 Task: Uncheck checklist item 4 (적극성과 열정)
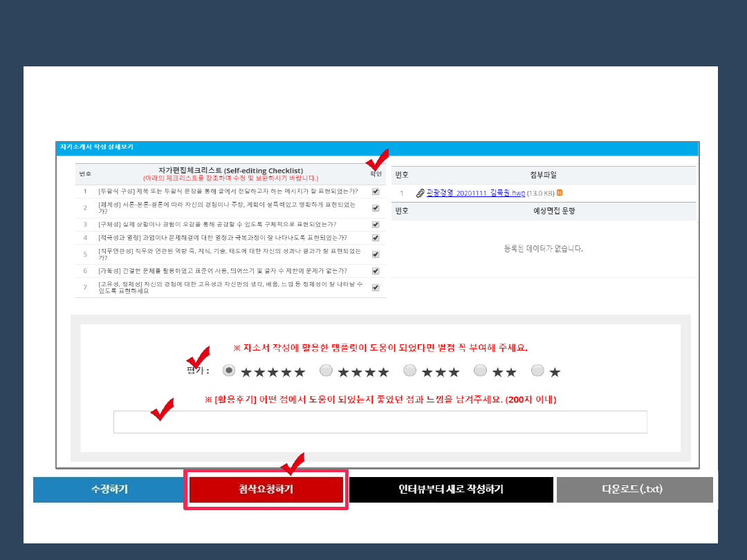376,238
